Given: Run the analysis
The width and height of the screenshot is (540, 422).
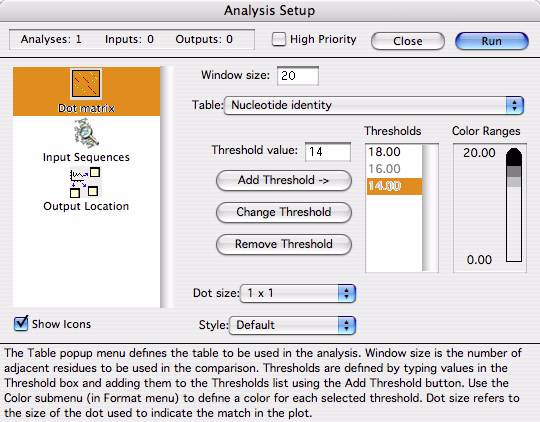Looking at the screenshot, I should [492, 41].
